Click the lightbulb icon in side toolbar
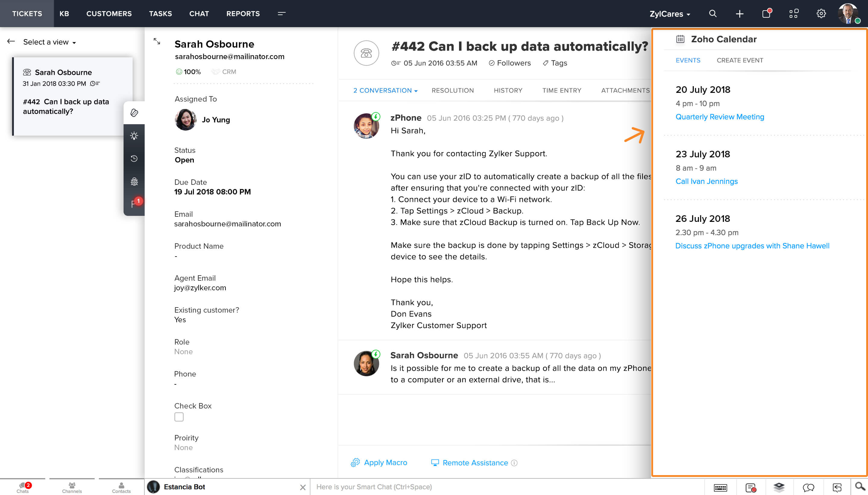 click(x=134, y=136)
